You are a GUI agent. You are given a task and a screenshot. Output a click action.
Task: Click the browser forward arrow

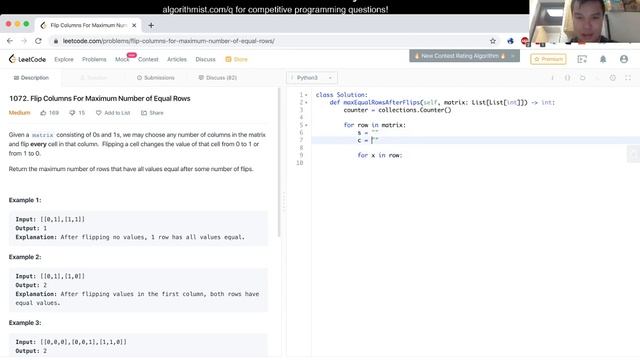point(24,41)
